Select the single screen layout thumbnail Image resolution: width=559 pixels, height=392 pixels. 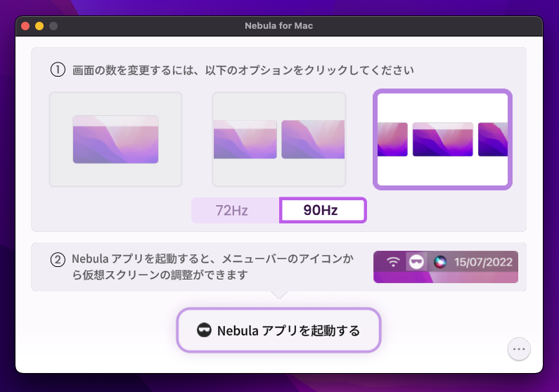pyautogui.click(x=115, y=139)
